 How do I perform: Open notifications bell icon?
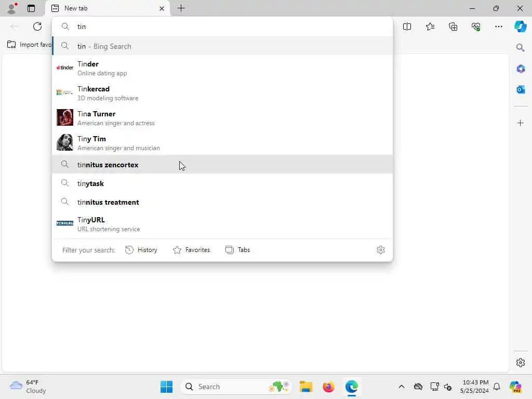(497, 387)
